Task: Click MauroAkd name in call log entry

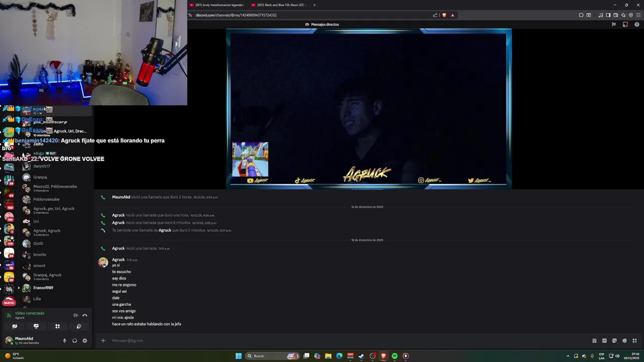Action: tap(121, 197)
